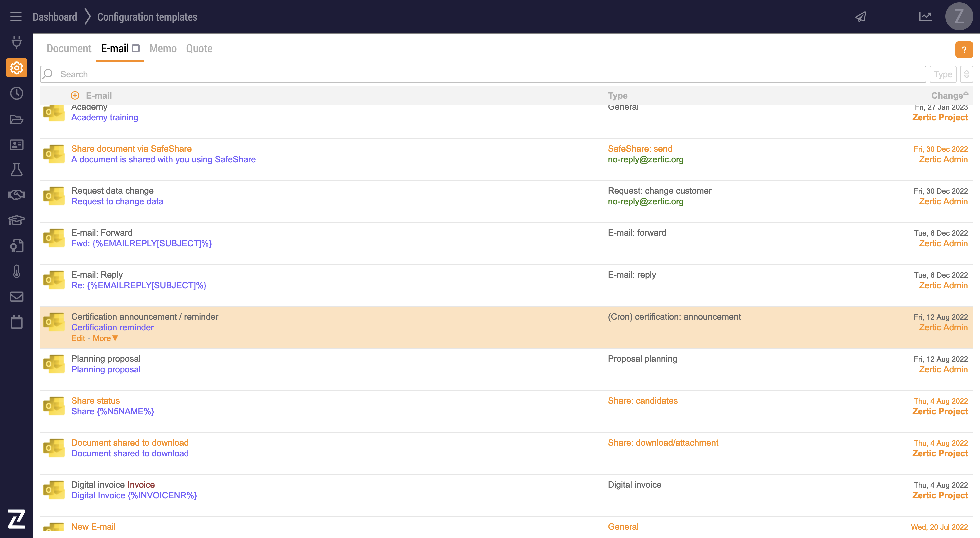Screen dimensions: 980x538
Task: Click into the Search input field
Action: point(483,74)
